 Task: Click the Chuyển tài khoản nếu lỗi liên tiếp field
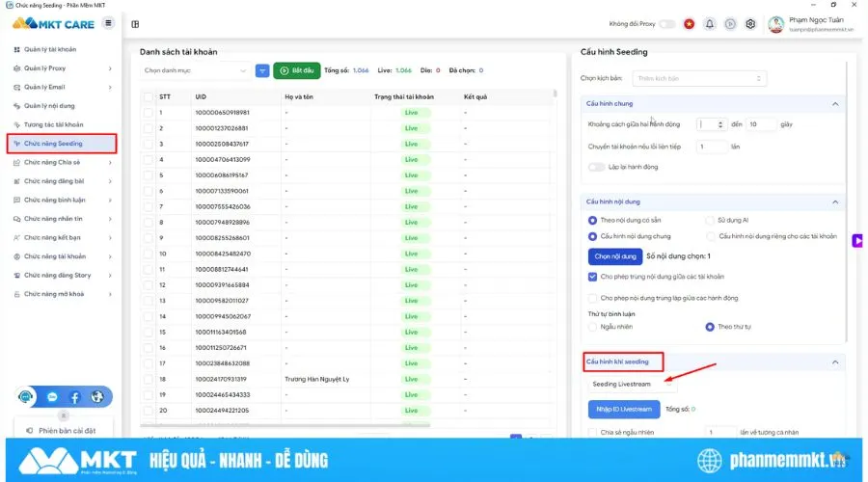click(x=712, y=147)
